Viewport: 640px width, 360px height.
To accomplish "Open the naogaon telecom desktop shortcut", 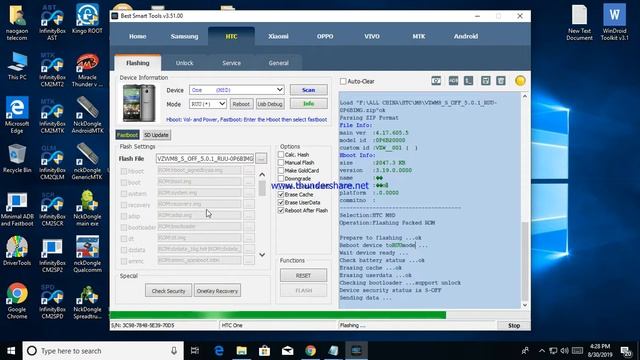I will [x=17, y=23].
